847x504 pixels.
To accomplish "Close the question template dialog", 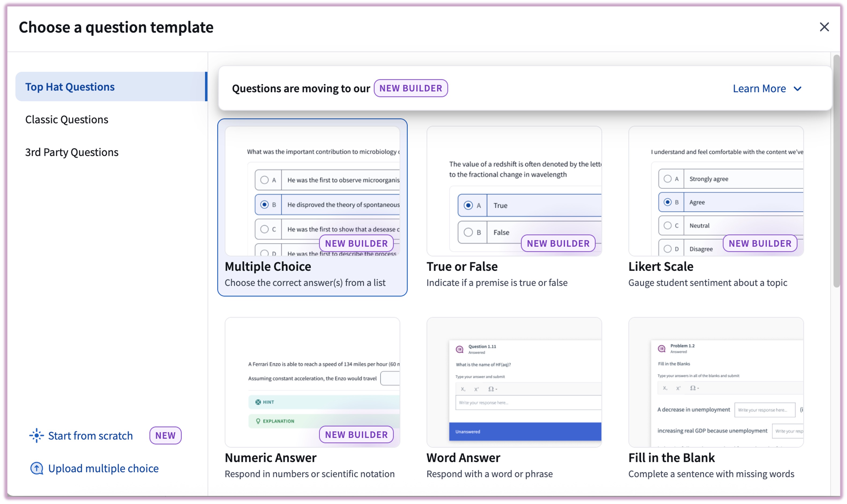I will pos(824,27).
